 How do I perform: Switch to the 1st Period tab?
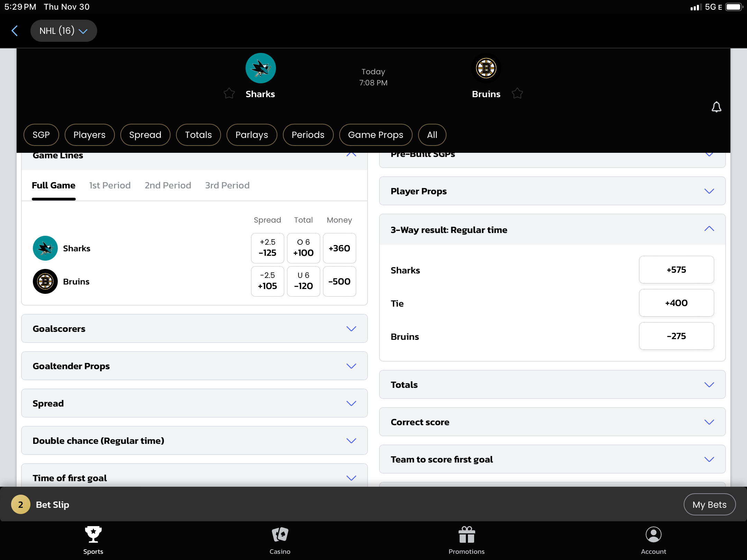pyautogui.click(x=110, y=186)
